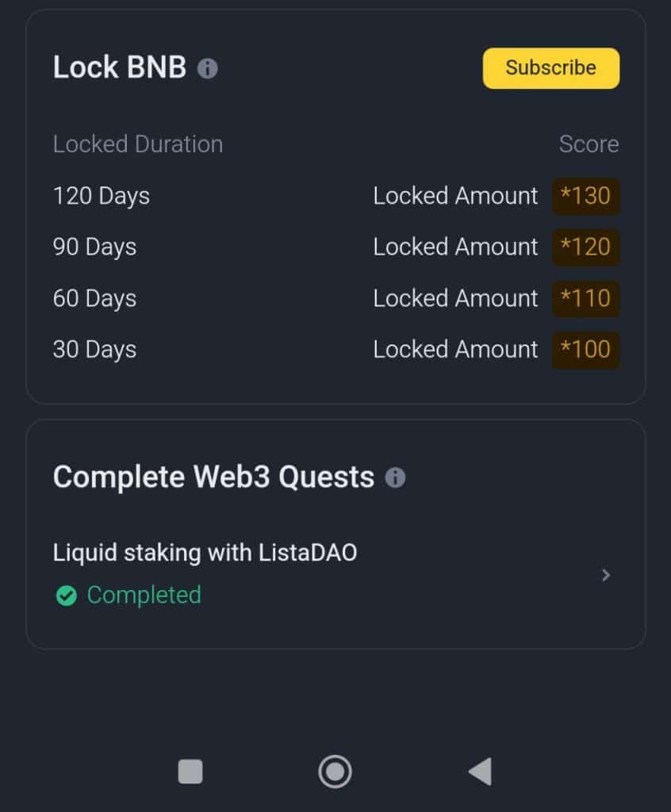Click the *130 score badge

coord(585,196)
